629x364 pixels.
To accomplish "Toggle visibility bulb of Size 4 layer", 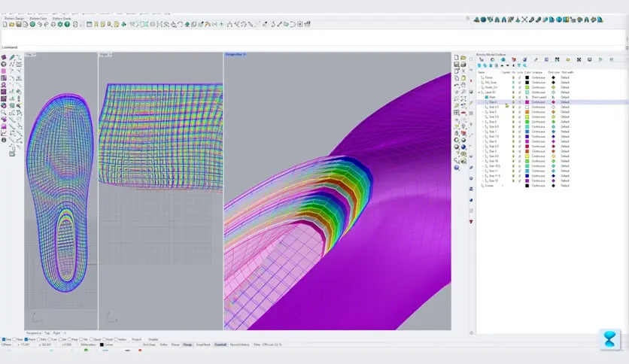I will point(513,102).
